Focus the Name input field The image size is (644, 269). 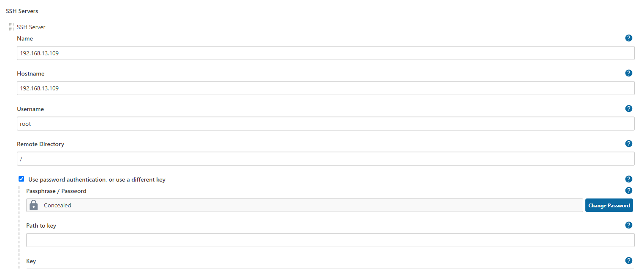pos(325,53)
